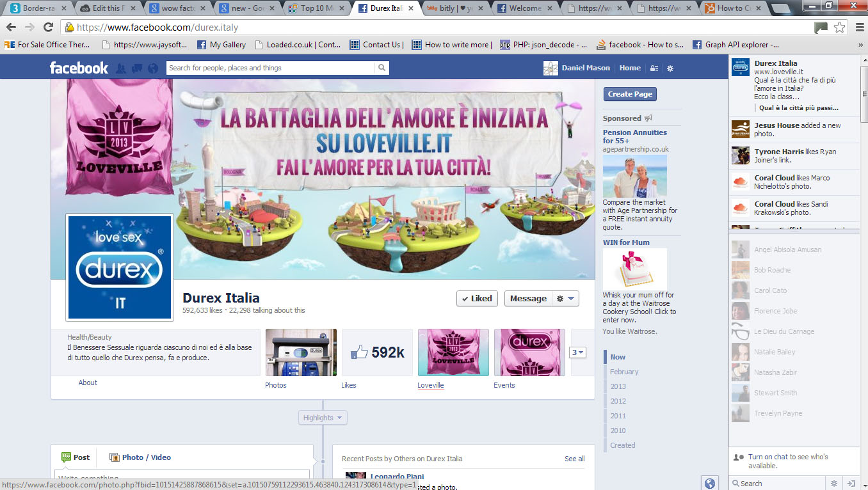Viewport: 868px width, 490px height.
Task: Turn on chat availability
Action: click(755, 457)
